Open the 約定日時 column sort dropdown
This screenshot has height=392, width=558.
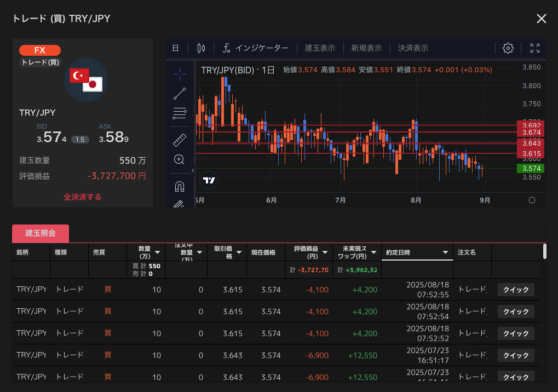coord(445,252)
